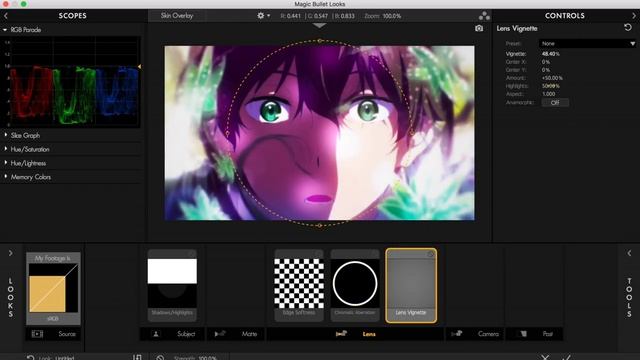Screen dimensions: 640x360
Task: Toggle the Lens Vignette card enable button
Action: coord(431,254)
